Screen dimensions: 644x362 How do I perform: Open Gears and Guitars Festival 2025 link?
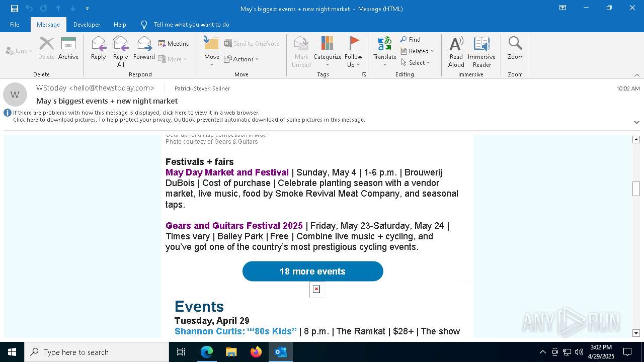pos(234,226)
